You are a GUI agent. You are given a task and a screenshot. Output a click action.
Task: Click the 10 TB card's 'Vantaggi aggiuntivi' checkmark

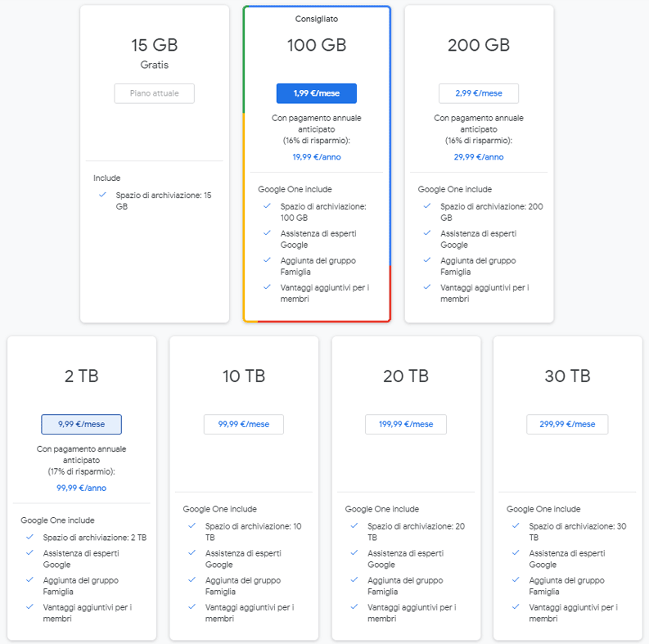192,606
